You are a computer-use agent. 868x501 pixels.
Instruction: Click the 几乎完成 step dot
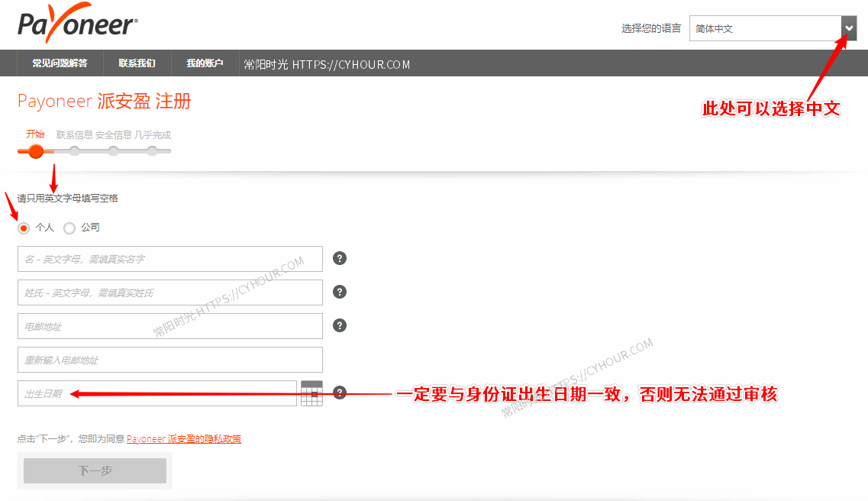coord(152,151)
